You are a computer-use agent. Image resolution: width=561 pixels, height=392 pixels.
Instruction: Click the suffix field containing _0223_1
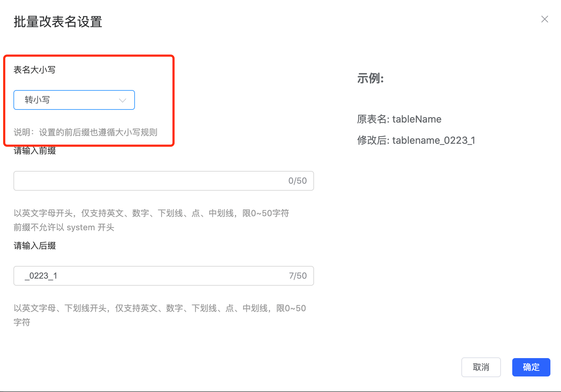coord(148,276)
